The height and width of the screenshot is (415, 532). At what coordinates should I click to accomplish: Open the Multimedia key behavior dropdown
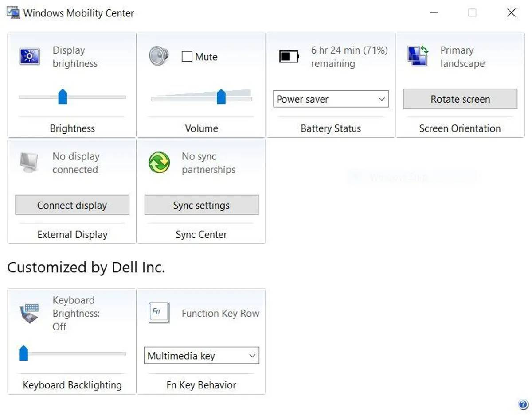tap(201, 356)
